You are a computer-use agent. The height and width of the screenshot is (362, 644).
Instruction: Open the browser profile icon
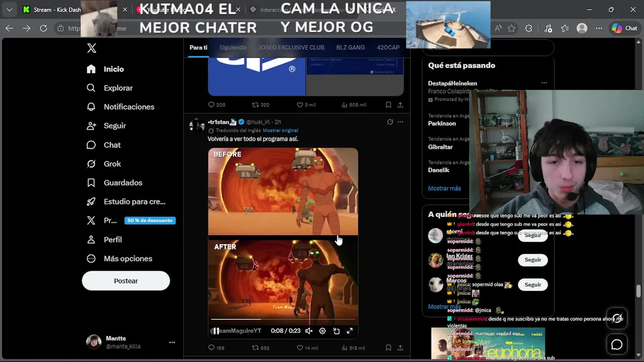pos(582,29)
